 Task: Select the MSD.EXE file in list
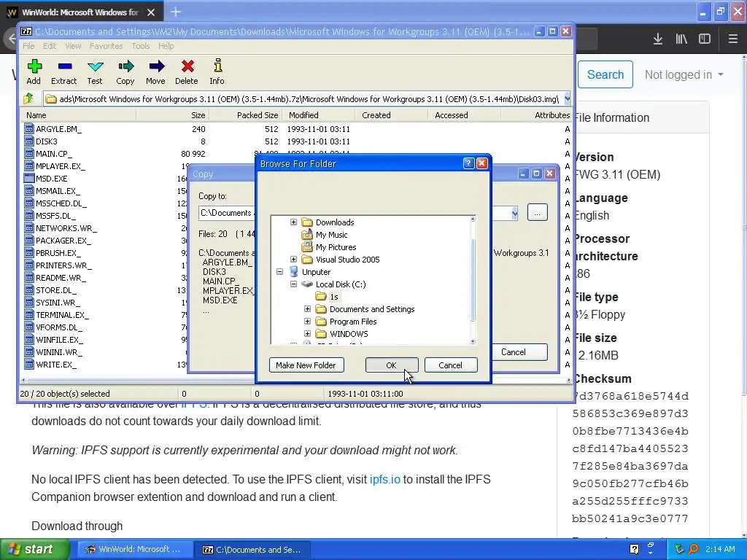[52, 179]
